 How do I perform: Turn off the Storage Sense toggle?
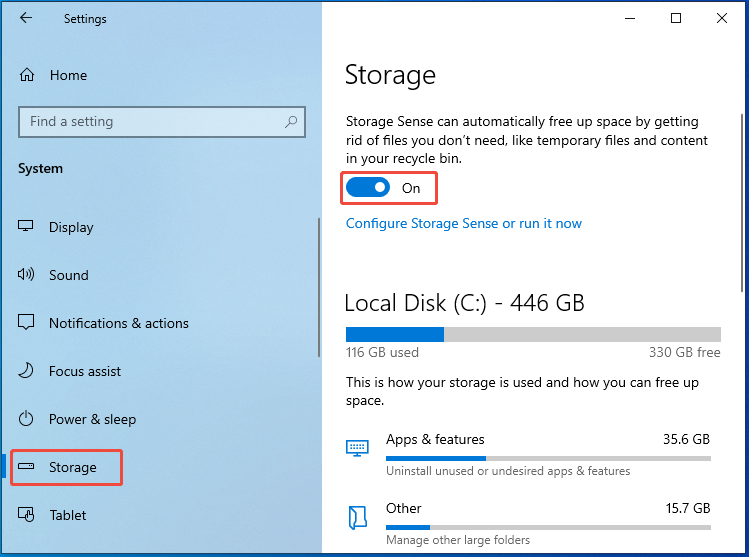[368, 188]
